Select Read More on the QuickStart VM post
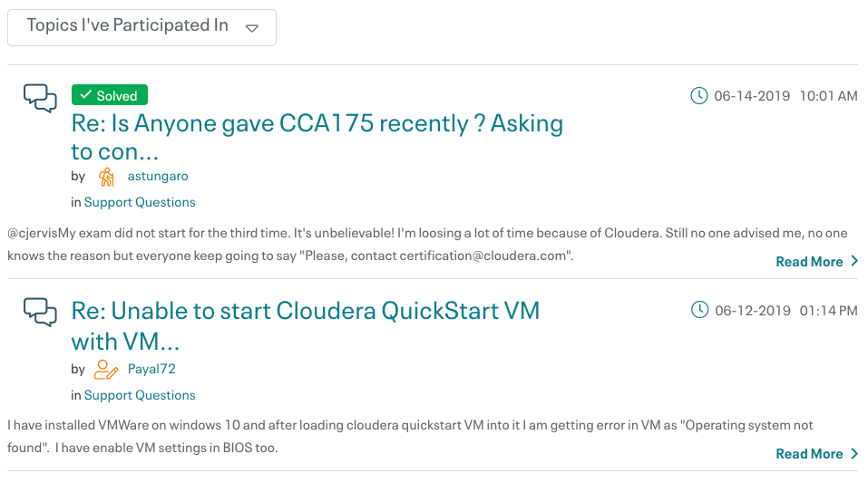The width and height of the screenshot is (868, 483). 809,454
